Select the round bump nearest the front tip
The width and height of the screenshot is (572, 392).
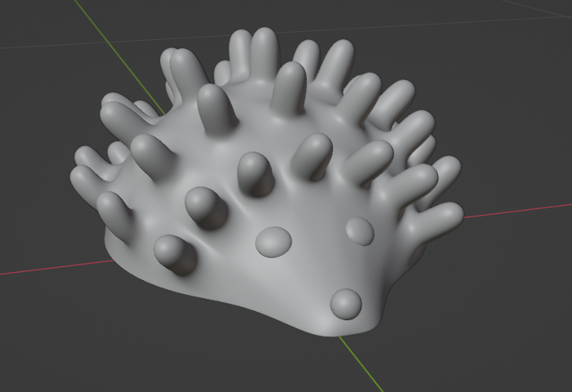tap(346, 304)
